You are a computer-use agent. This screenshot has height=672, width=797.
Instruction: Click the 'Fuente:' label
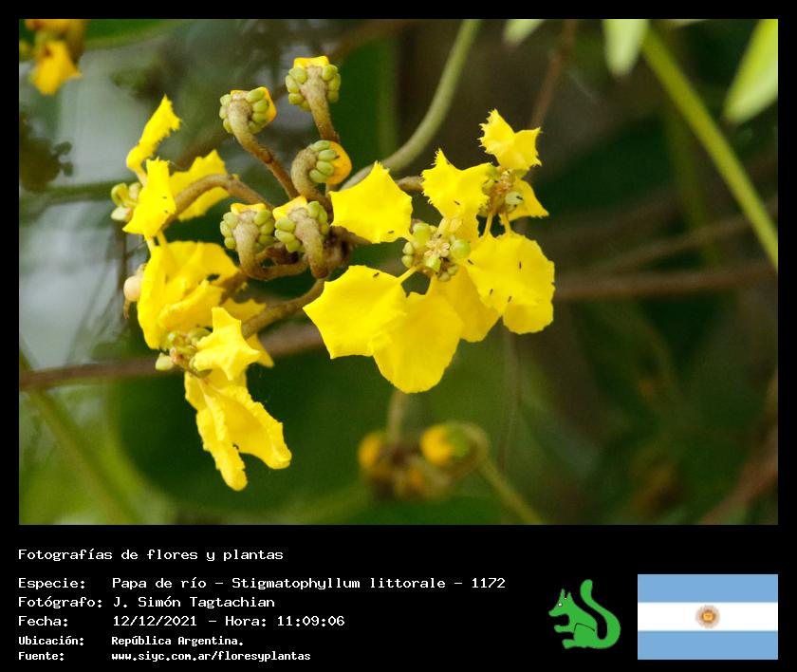pyautogui.click(x=42, y=656)
